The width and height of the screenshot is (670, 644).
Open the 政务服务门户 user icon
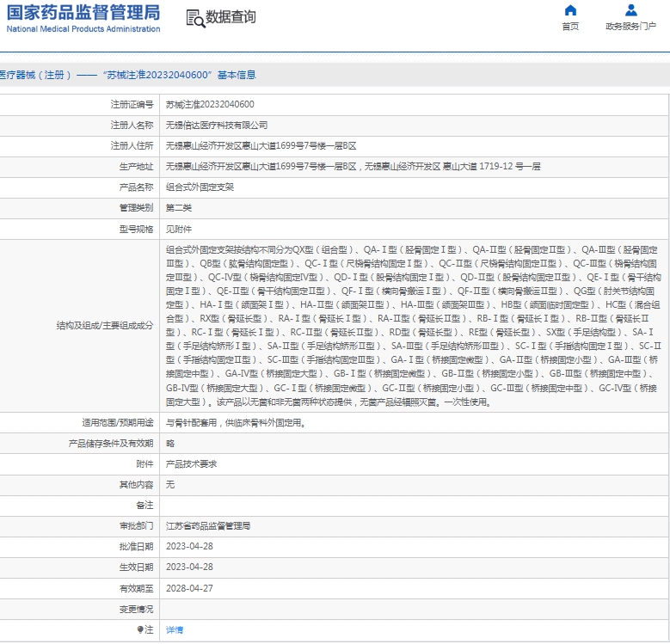630,10
